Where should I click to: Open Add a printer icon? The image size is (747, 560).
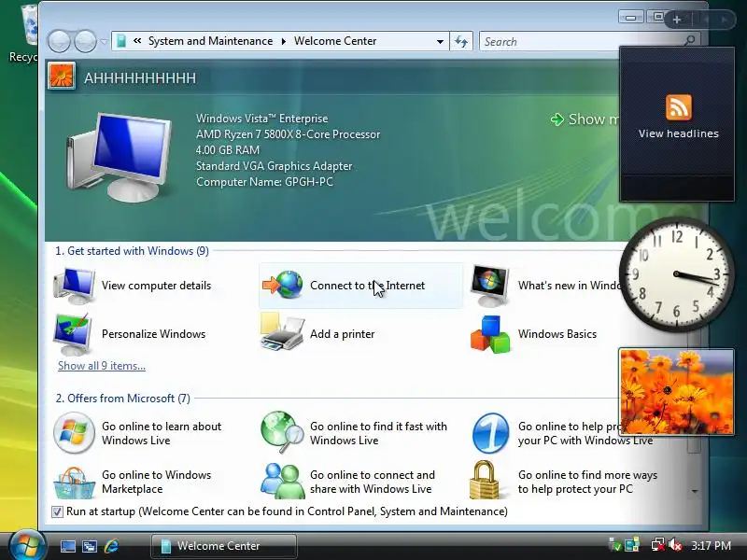tap(282, 332)
